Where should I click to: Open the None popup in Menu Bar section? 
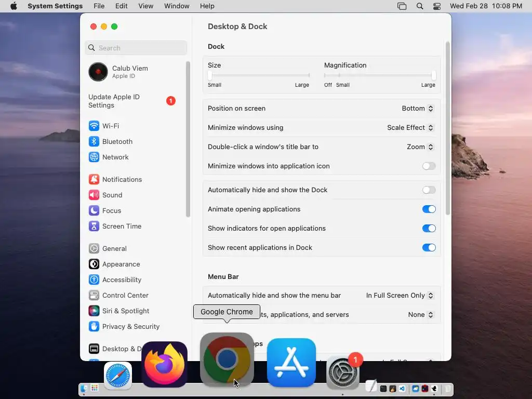(421, 314)
